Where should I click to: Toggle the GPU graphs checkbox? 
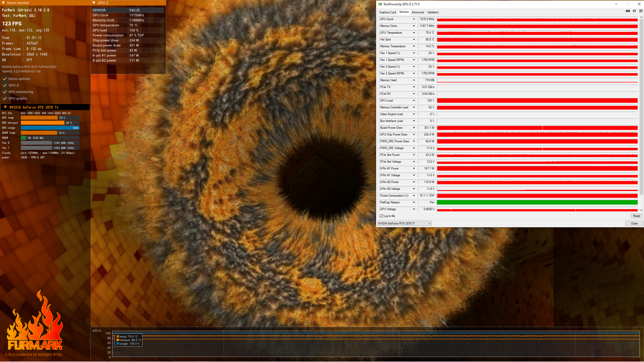coord(5,98)
